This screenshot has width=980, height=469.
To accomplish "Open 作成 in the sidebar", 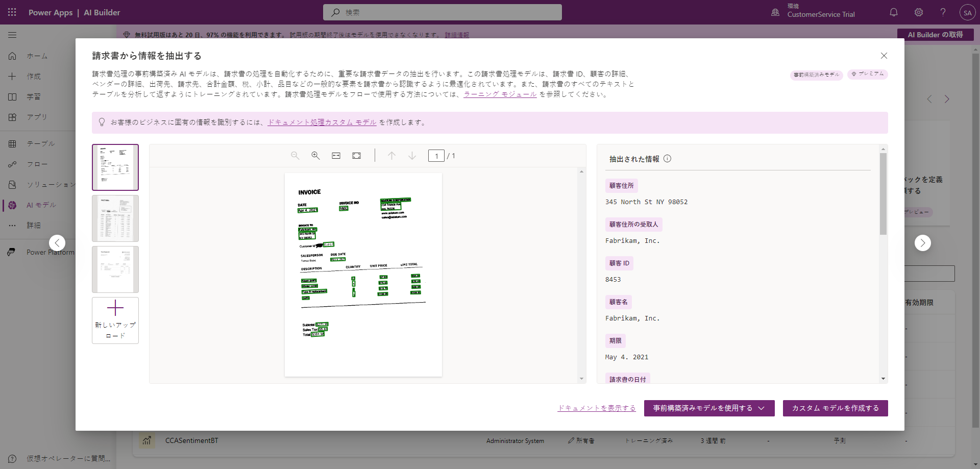I will [x=34, y=77].
